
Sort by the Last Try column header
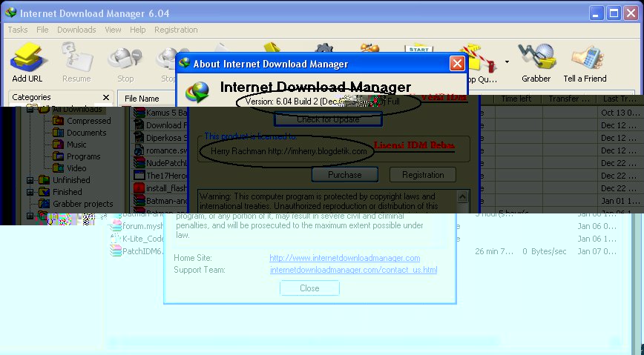(620, 99)
